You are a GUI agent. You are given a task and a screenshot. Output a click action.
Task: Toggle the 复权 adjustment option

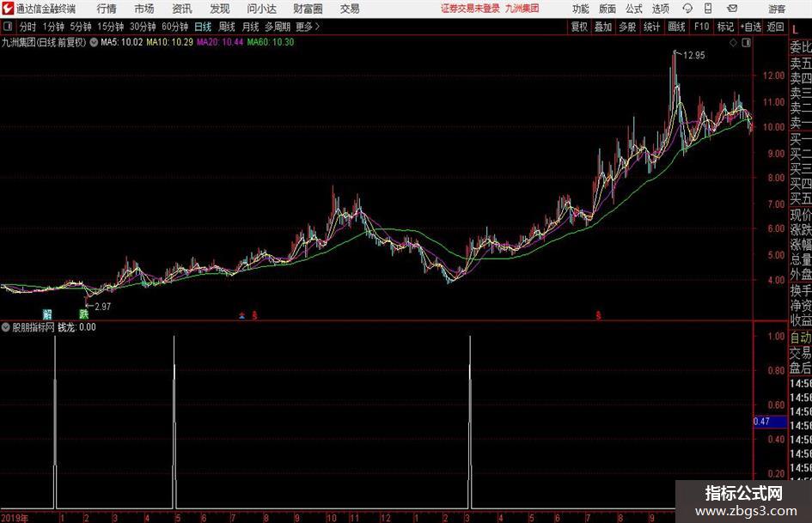click(x=579, y=27)
